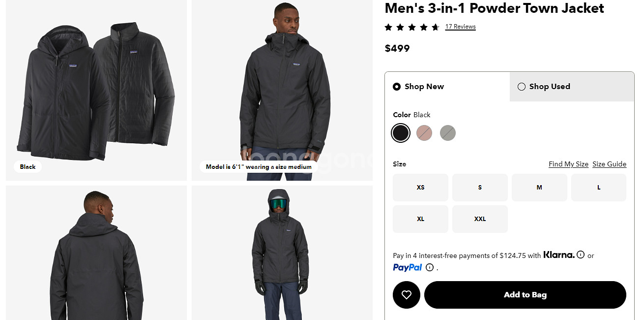Open the hooded goggles model photo
Image resolution: width=644 pixels, height=320 pixels.
(282, 253)
